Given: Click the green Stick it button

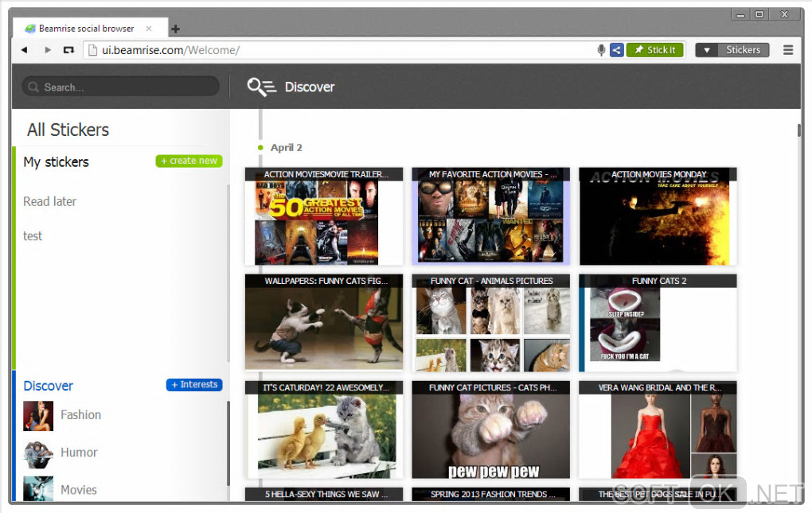Looking at the screenshot, I should click(x=655, y=50).
